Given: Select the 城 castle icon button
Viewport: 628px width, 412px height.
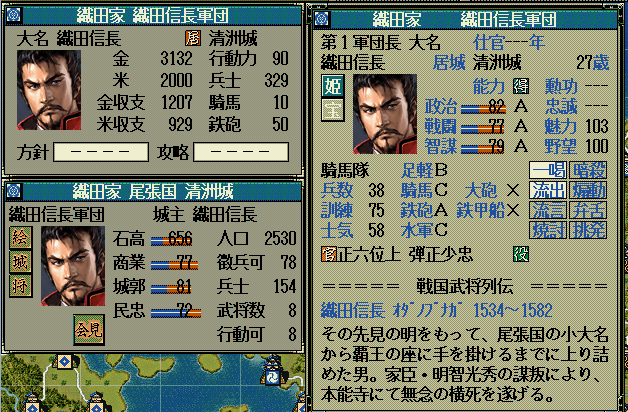Looking at the screenshot, I should click(x=21, y=262).
